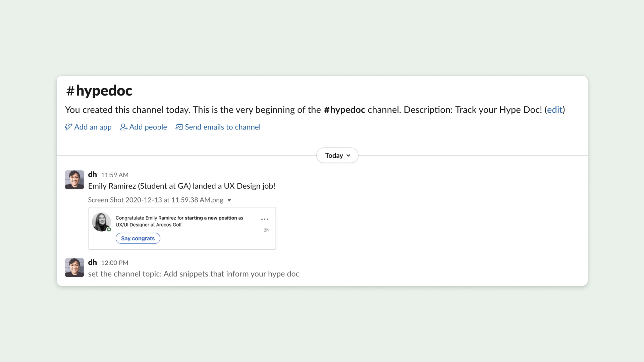The width and height of the screenshot is (644, 362).
Task: Click the Send emails envelope icon
Action: pyautogui.click(x=179, y=127)
